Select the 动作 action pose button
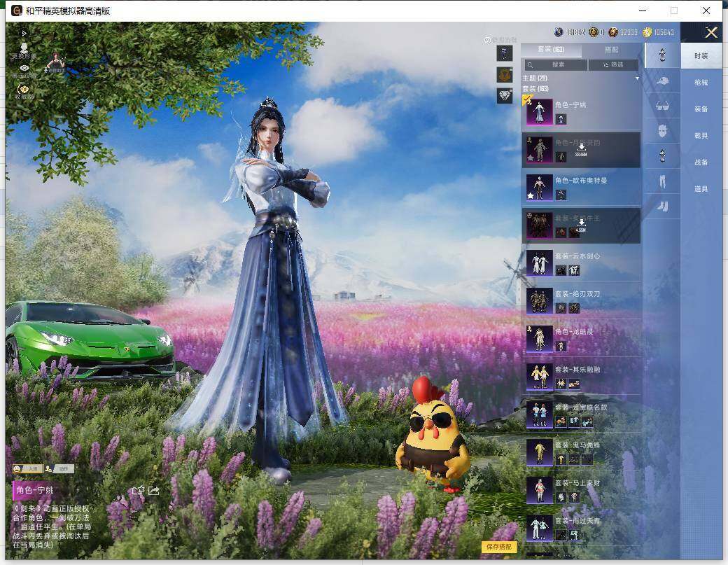 [x=59, y=469]
